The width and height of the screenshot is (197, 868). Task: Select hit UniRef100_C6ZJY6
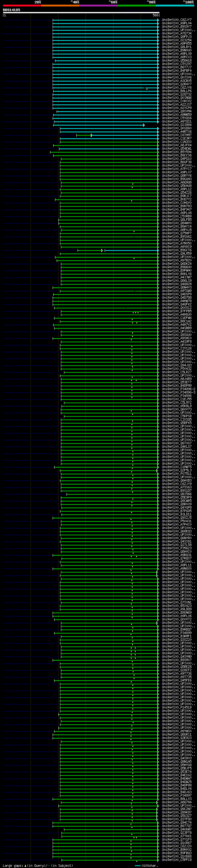[176, 88]
